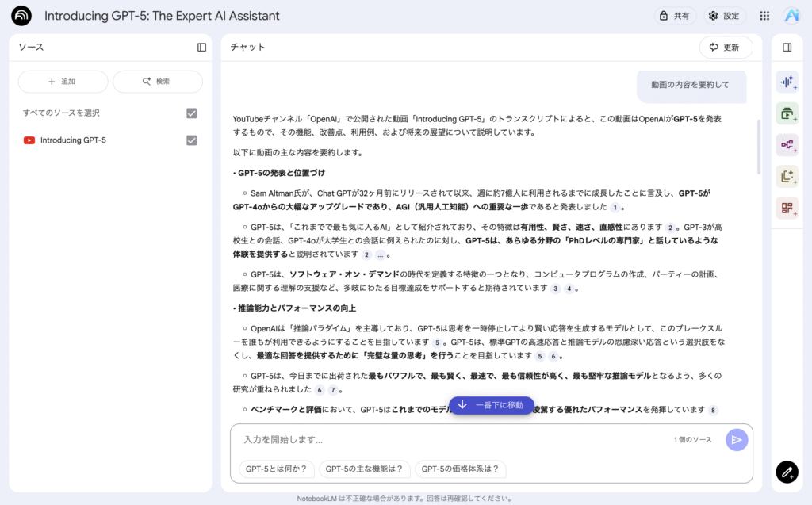The image size is (812, 505).
Task: Open the account avatar icon
Action: (x=792, y=16)
